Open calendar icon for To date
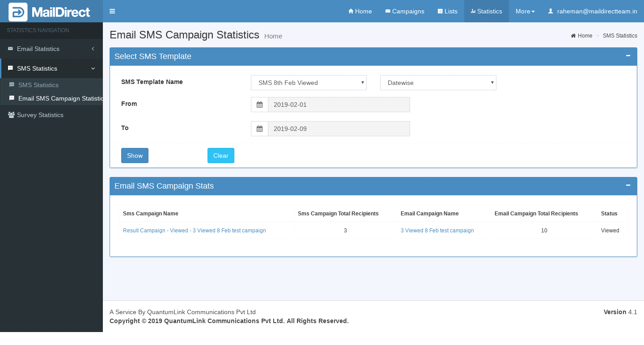 click(x=259, y=129)
